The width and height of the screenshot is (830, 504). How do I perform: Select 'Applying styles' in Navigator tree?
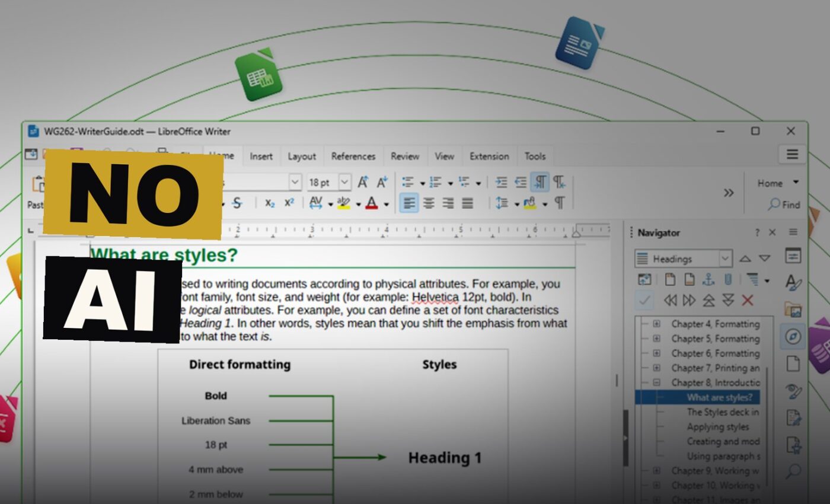coord(717,427)
